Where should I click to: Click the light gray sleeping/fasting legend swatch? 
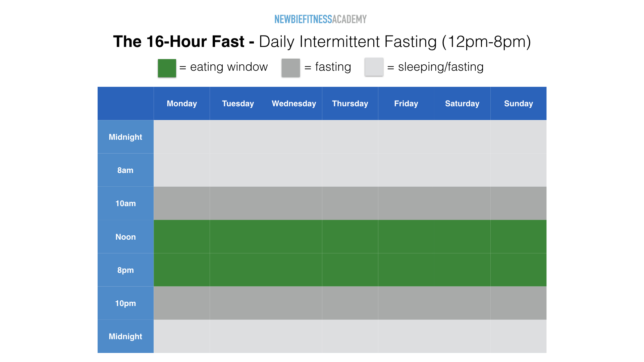(374, 67)
